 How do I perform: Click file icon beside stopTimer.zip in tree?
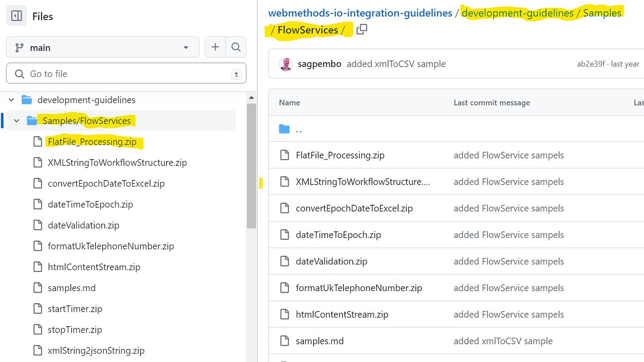38,330
